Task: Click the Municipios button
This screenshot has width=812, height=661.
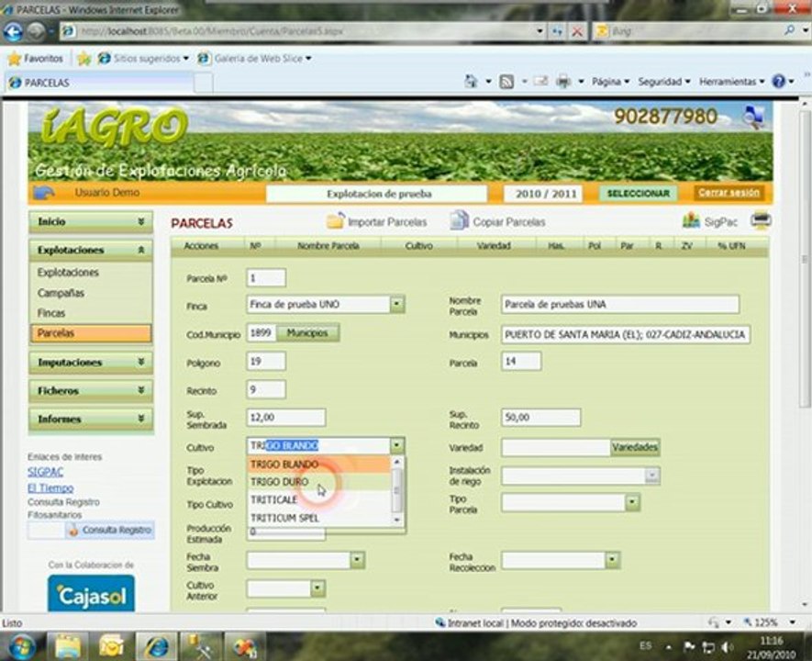Action: click(307, 332)
